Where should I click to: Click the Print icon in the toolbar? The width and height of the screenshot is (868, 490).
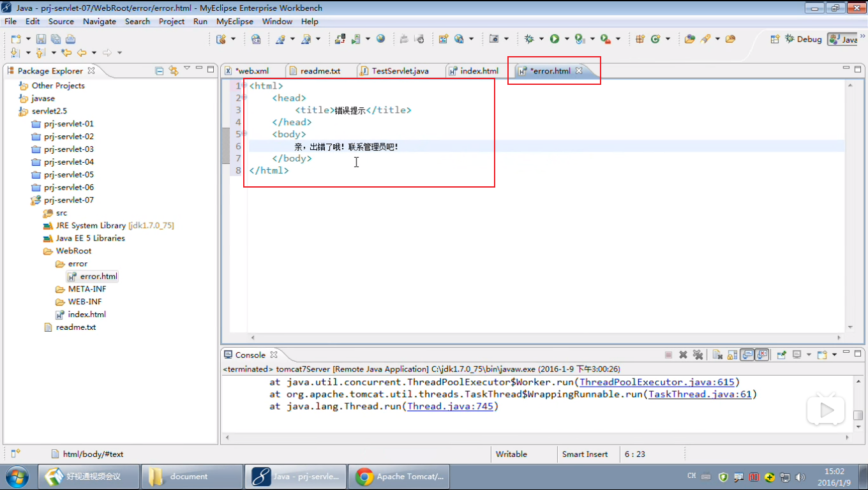70,39
